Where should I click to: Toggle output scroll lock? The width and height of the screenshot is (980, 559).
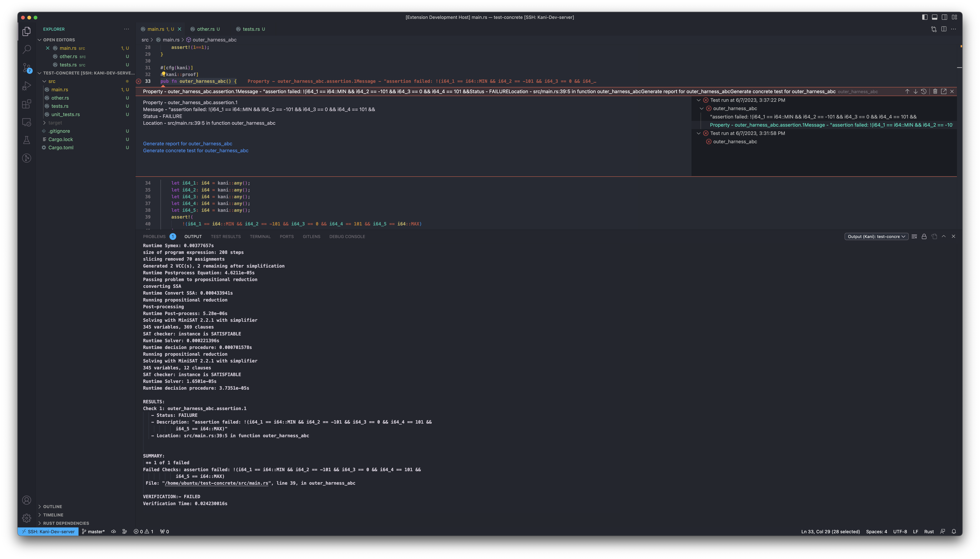click(924, 236)
